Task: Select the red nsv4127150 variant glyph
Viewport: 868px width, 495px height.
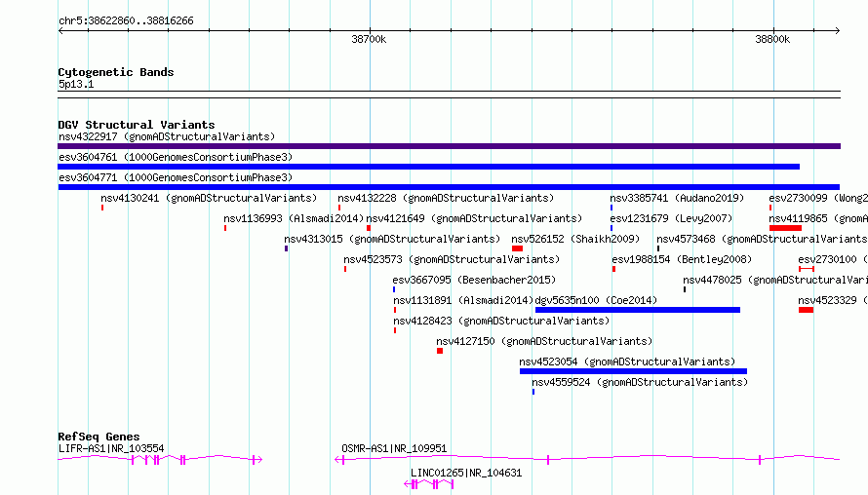Action: point(440,351)
